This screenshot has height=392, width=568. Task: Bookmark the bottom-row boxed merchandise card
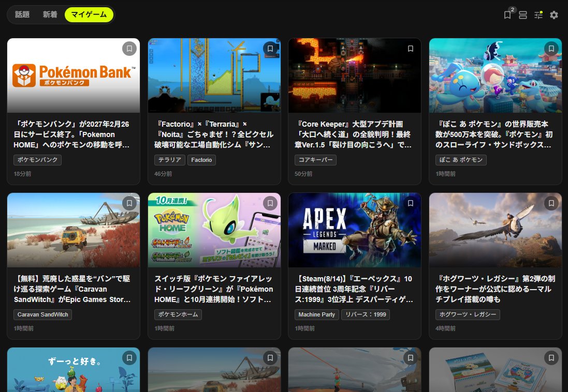point(551,358)
